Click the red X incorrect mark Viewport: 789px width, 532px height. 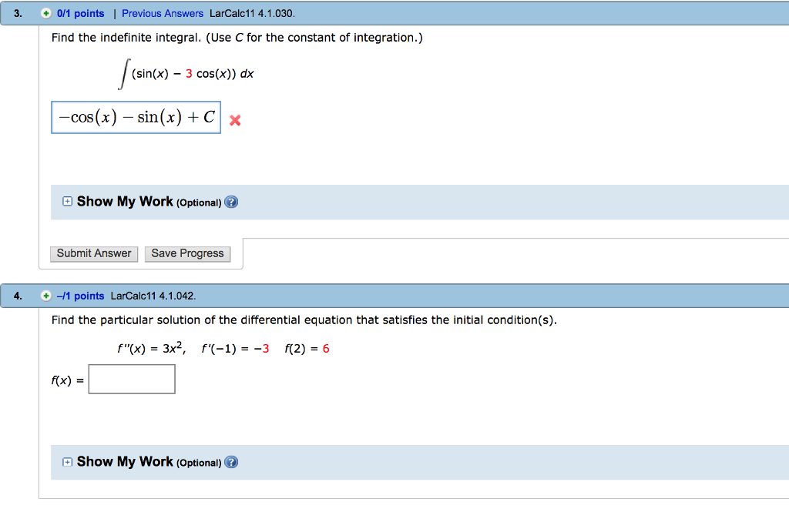pyautogui.click(x=235, y=120)
